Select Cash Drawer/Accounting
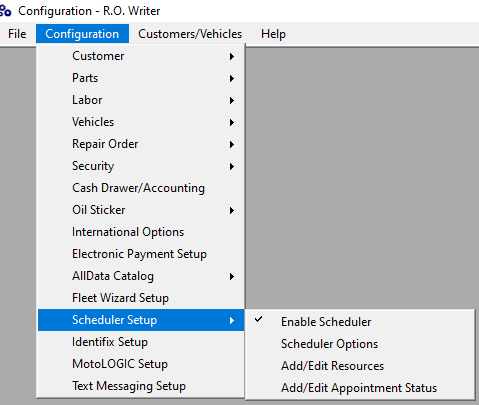The image size is (479, 405). (x=141, y=188)
